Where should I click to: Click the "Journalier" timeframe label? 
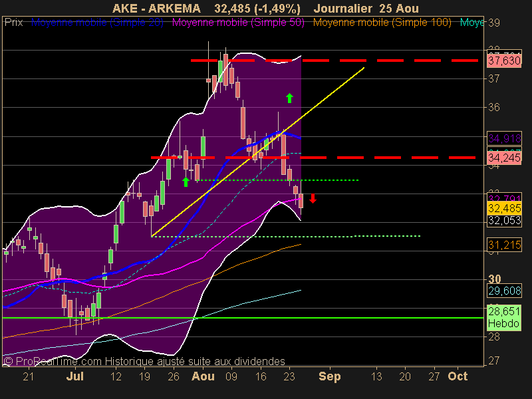point(342,9)
